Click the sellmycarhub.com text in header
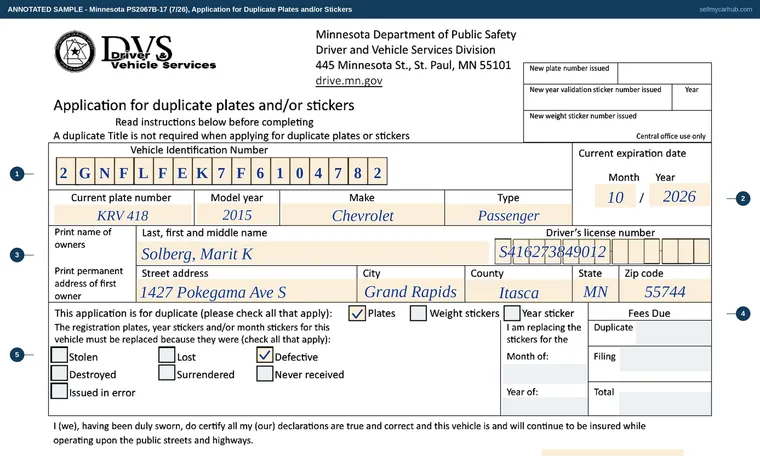 tap(725, 9)
